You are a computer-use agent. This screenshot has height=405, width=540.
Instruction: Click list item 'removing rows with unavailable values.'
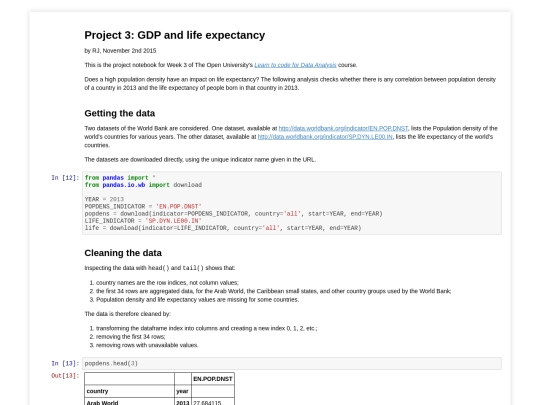(147, 345)
